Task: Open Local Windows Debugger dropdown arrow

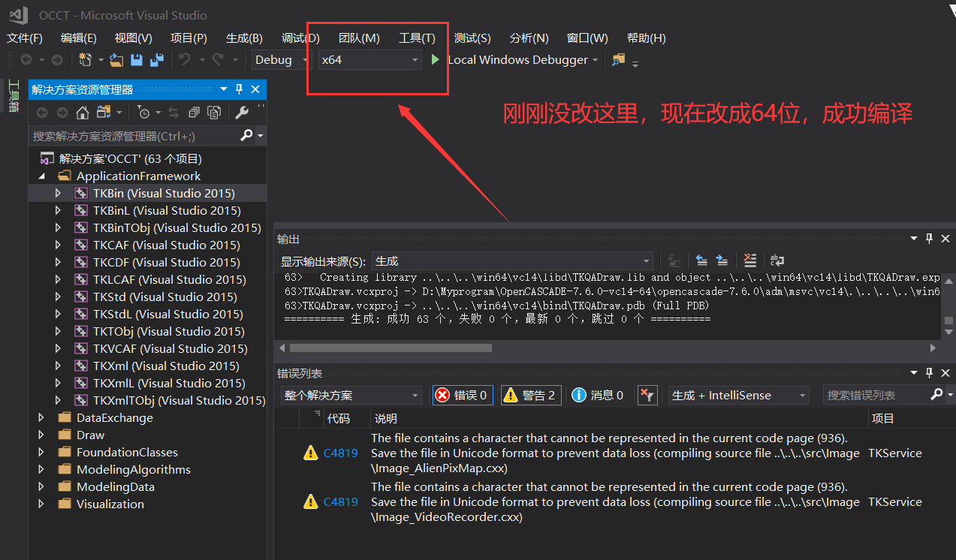Action: (596, 60)
